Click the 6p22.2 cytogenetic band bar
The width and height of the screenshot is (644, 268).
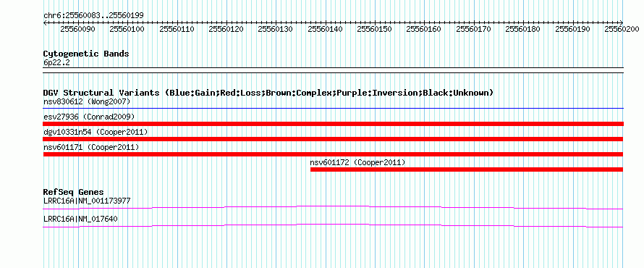333,70
